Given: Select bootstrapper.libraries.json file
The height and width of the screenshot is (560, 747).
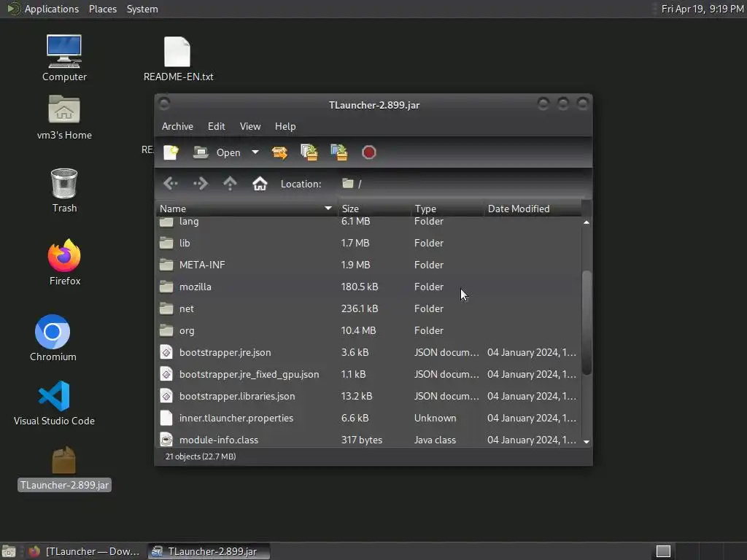Looking at the screenshot, I should pyautogui.click(x=368, y=396).
